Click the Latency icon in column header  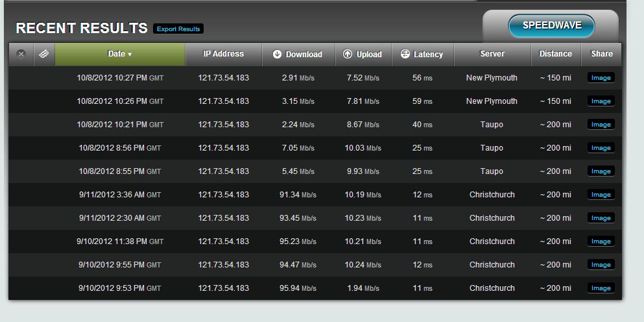405,54
